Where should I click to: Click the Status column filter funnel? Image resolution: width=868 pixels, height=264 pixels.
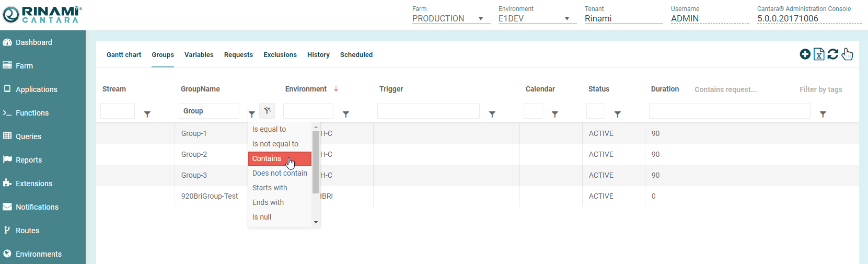point(618,114)
